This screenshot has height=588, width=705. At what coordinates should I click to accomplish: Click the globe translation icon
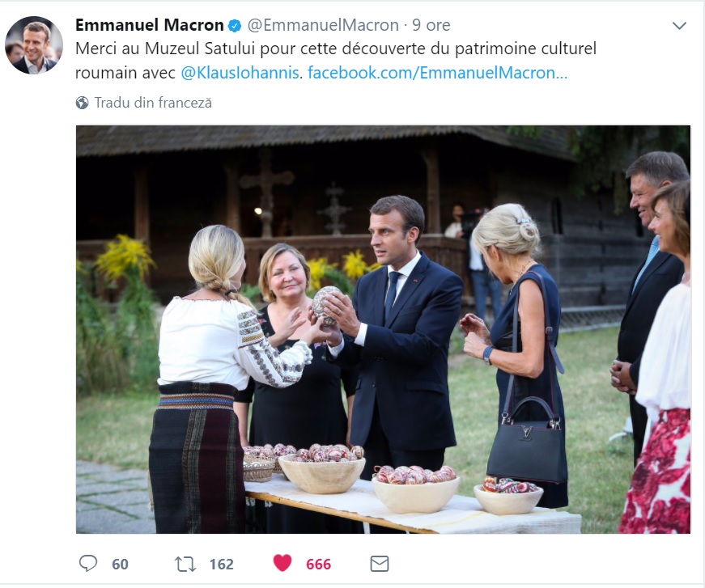82,103
